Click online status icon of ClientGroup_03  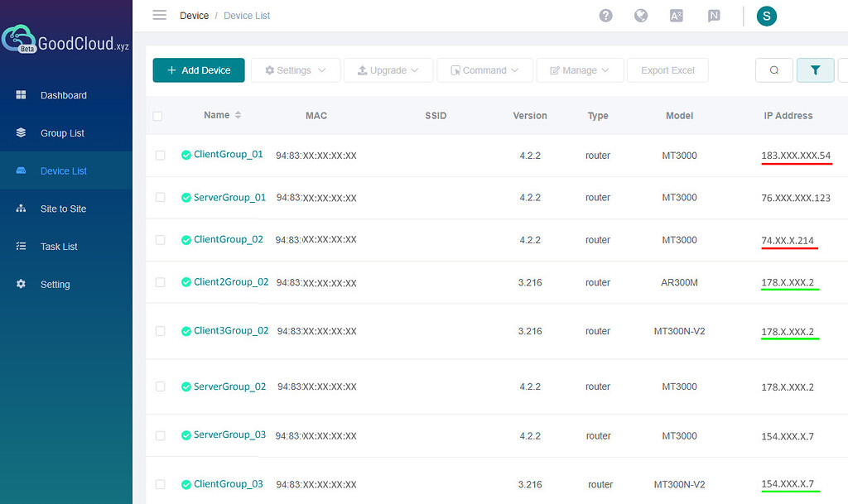pos(186,485)
